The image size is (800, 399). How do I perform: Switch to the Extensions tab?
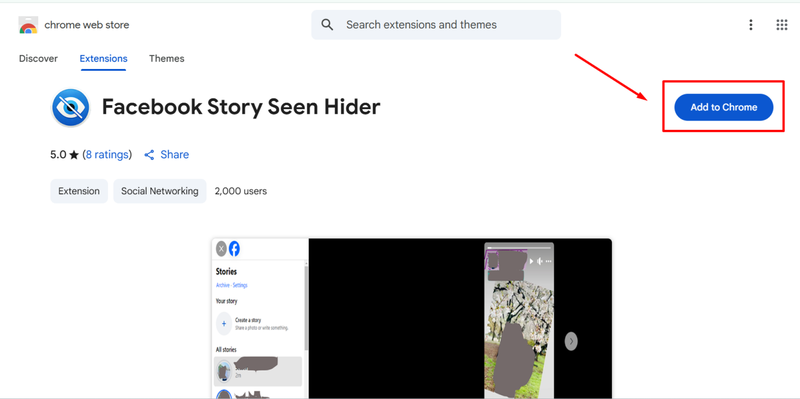pyautogui.click(x=104, y=59)
